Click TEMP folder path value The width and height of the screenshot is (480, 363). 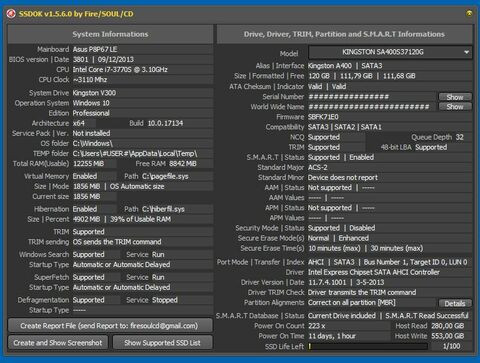coord(135,154)
